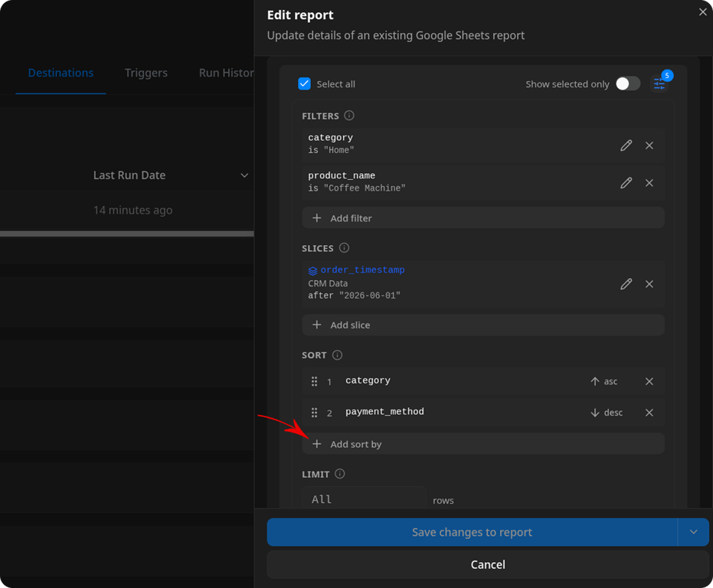Click the "CRM Data" slice source text
The image size is (713, 588).
[328, 283]
